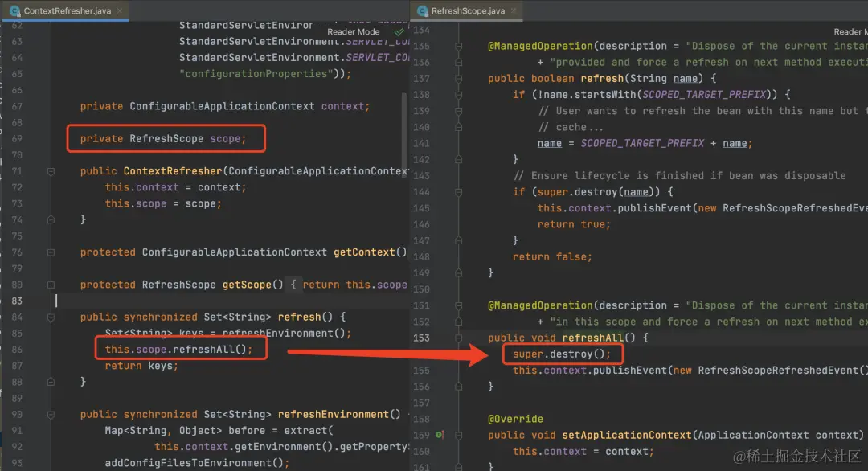This screenshot has height=471, width=868.
Task: Click 'this.scope.refreshAll();' statement
Action: [x=178, y=350]
